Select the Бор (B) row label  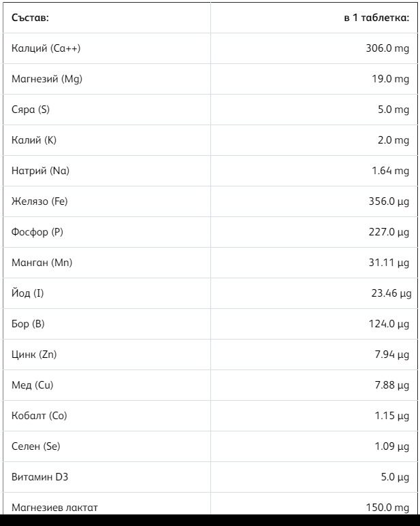(28, 324)
